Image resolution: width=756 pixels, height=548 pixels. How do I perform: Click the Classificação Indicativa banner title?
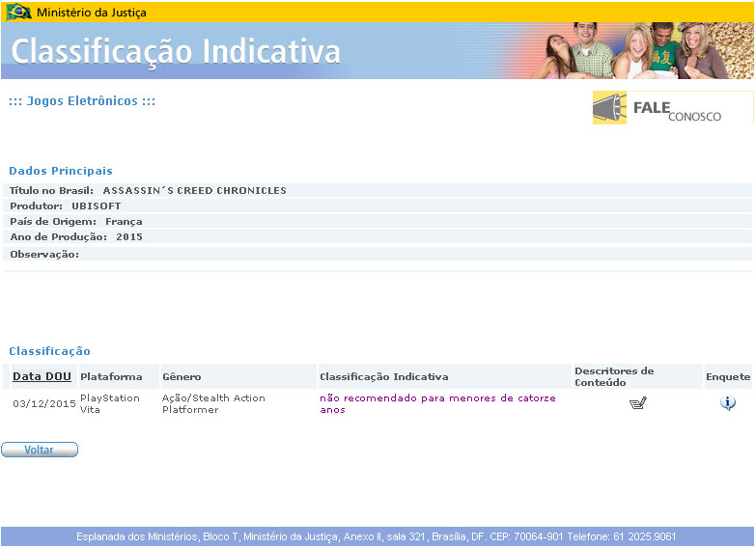[x=176, y=51]
